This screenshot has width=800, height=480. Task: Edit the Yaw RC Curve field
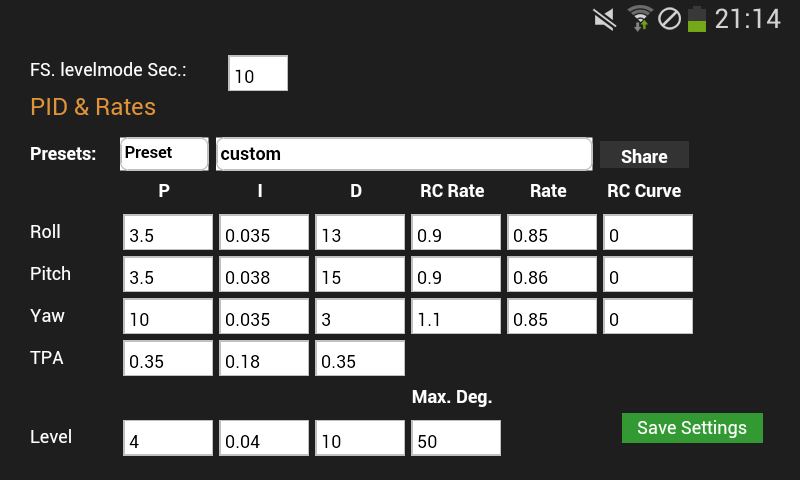pos(648,317)
